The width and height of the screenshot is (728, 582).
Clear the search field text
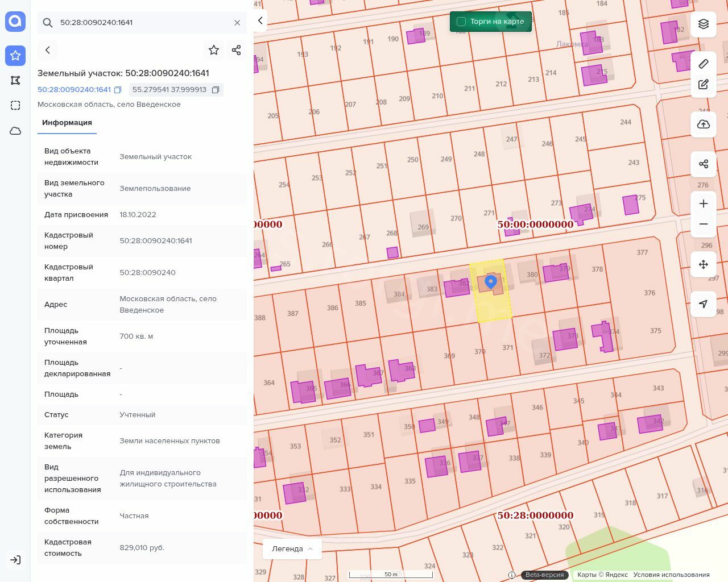coord(237,23)
